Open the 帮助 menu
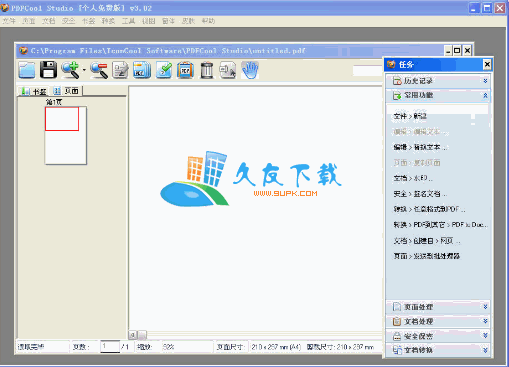The height and width of the screenshot is (367, 509). click(208, 21)
